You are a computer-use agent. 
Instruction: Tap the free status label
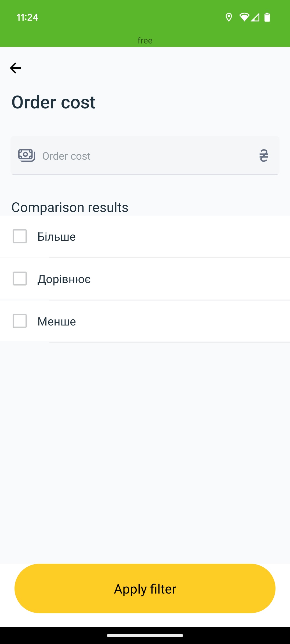(145, 41)
